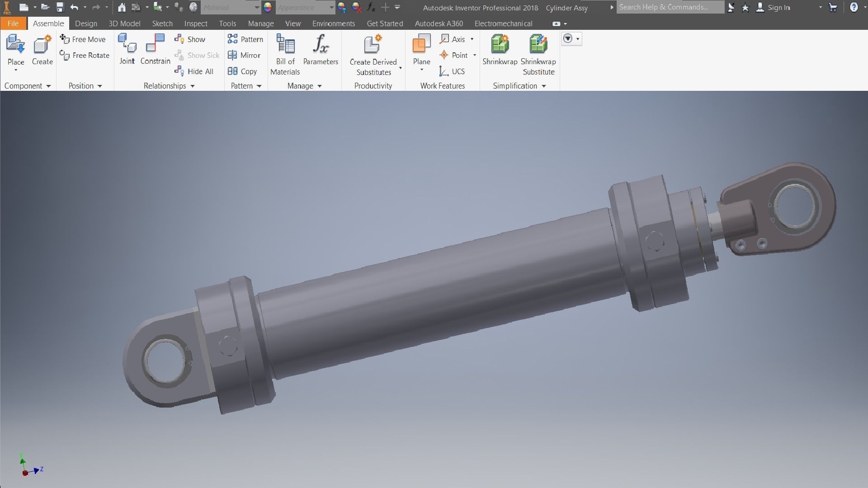The height and width of the screenshot is (488, 868).
Task: Open the Place dropdown arrow
Action: [x=16, y=70]
